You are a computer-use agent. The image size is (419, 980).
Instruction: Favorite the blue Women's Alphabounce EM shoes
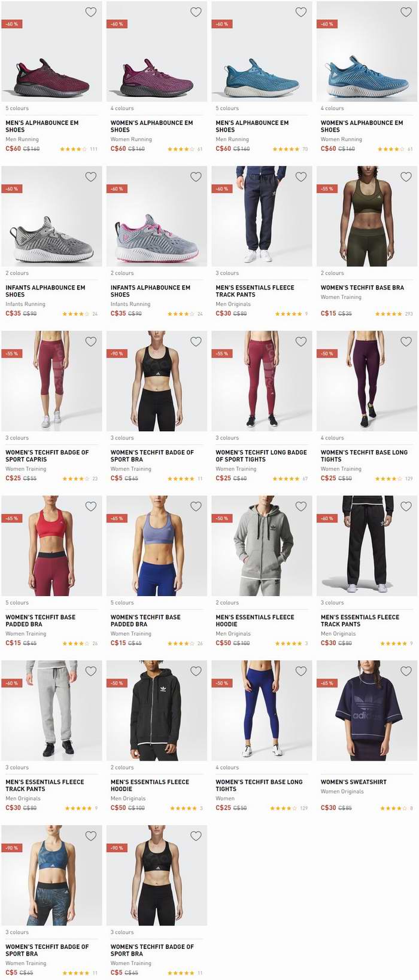tap(406, 12)
